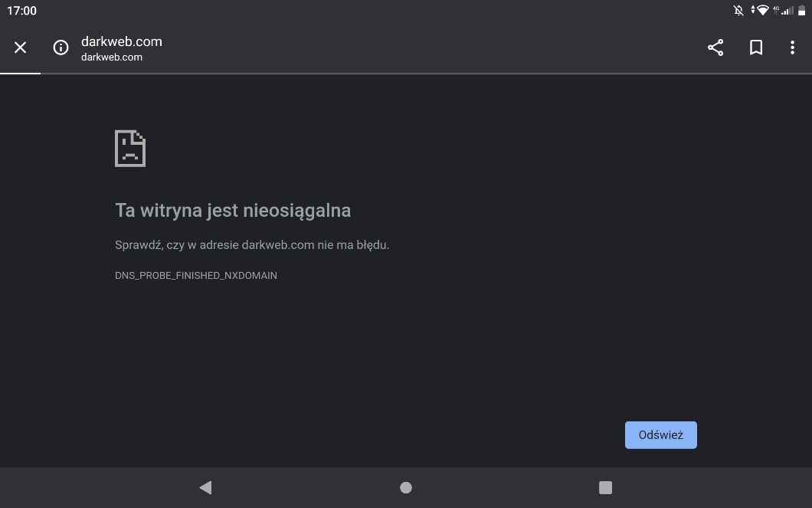Tap the Android back navigation button

(205, 487)
